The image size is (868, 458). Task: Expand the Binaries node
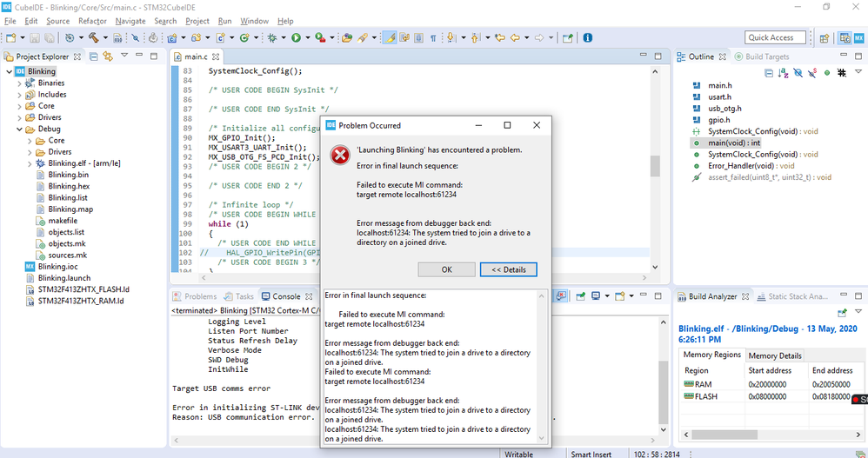click(x=19, y=83)
